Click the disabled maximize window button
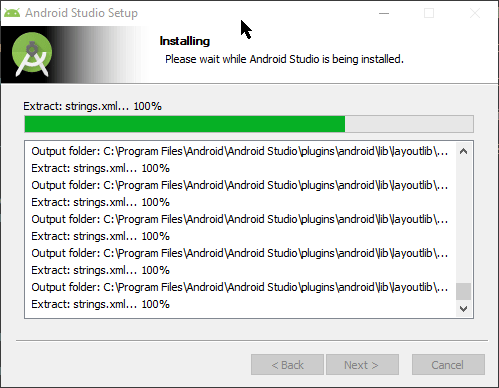499x388 pixels. (429, 13)
